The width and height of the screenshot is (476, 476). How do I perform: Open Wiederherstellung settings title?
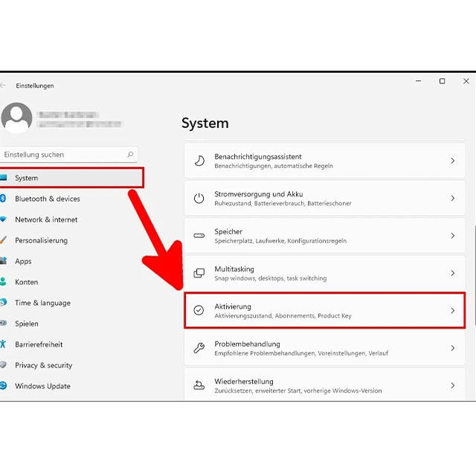coord(244,382)
